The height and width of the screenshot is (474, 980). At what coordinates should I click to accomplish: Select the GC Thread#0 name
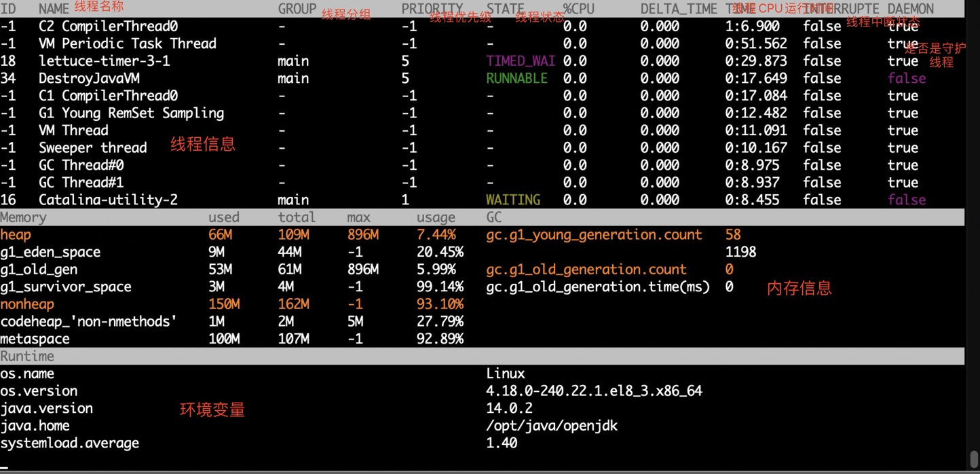pyautogui.click(x=81, y=165)
